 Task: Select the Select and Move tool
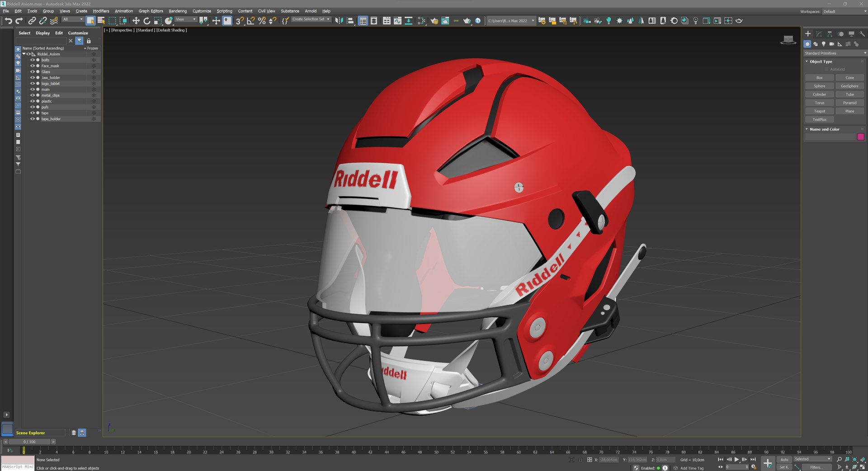pyautogui.click(x=136, y=21)
